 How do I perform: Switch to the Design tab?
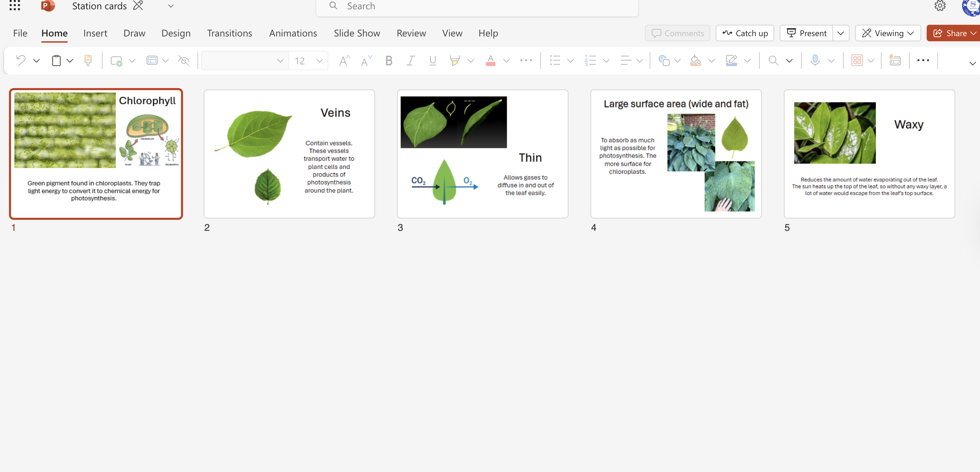click(x=176, y=33)
